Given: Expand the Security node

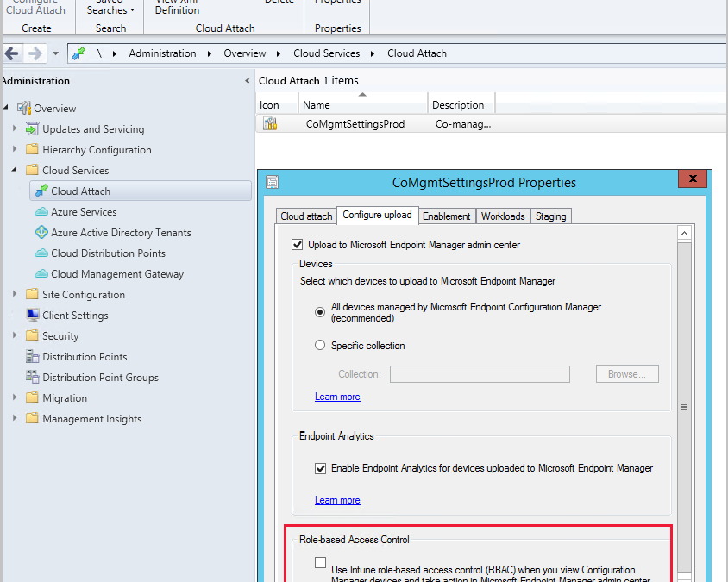Looking at the screenshot, I should tap(15, 335).
